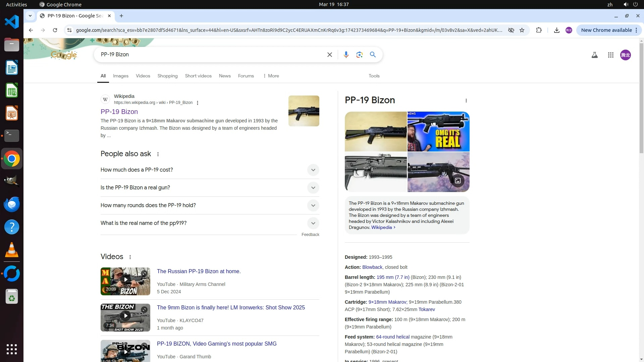Open the More search filters dropdown
This screenshot has height=362, width=644.
click(x=271, y=76)
